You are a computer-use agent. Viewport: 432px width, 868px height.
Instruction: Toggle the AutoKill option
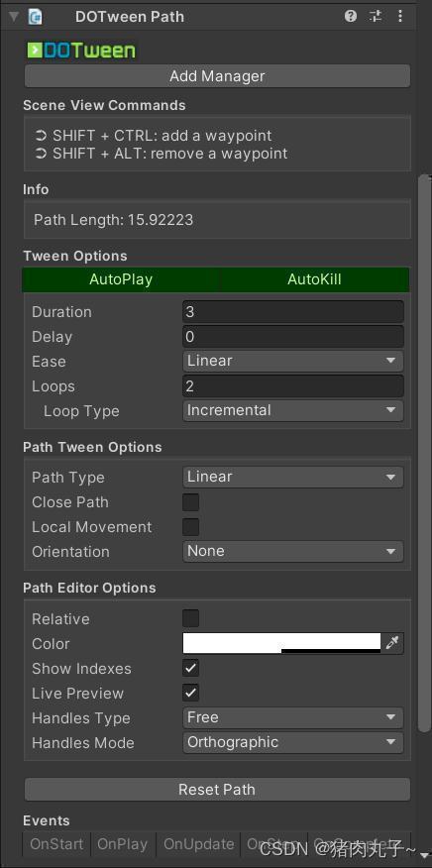point(314,279)
